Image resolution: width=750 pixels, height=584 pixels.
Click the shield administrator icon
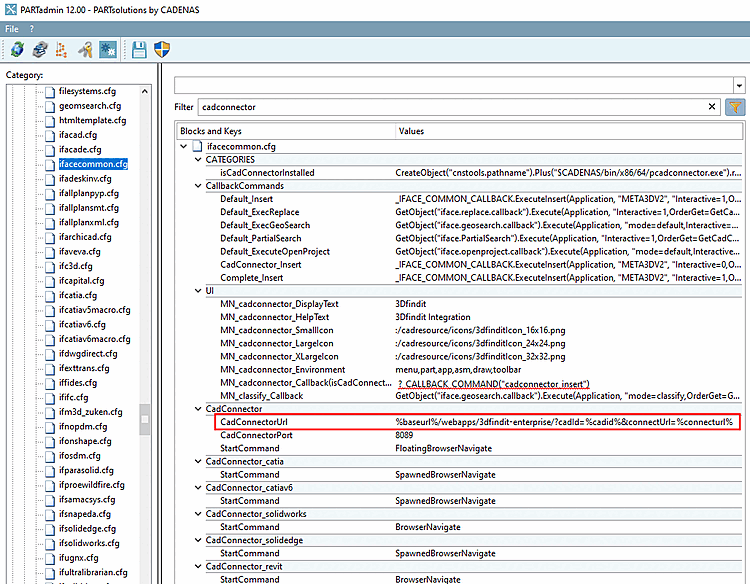point(162,49)
